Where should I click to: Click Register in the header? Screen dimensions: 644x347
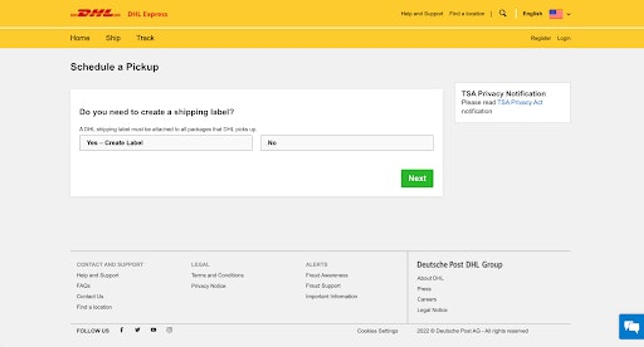point(541,38)
